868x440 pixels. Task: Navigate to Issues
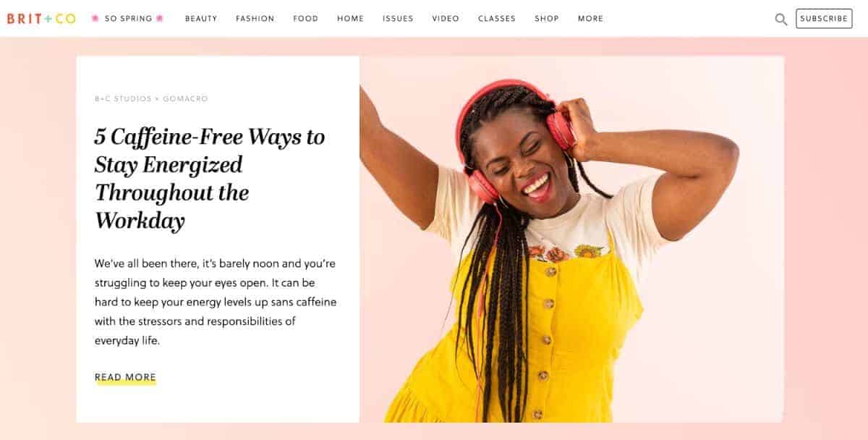click(398, 19)
